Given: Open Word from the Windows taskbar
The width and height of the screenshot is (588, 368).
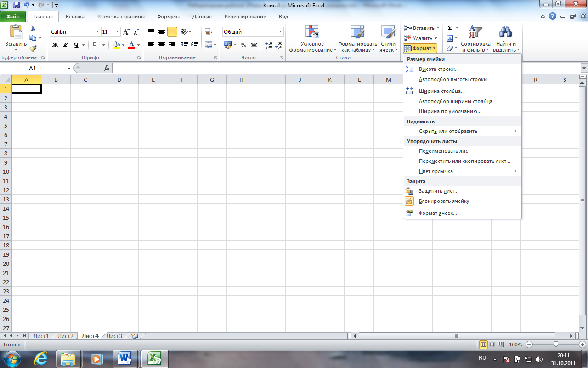Looking at the screenshot, I should (125, 358).
